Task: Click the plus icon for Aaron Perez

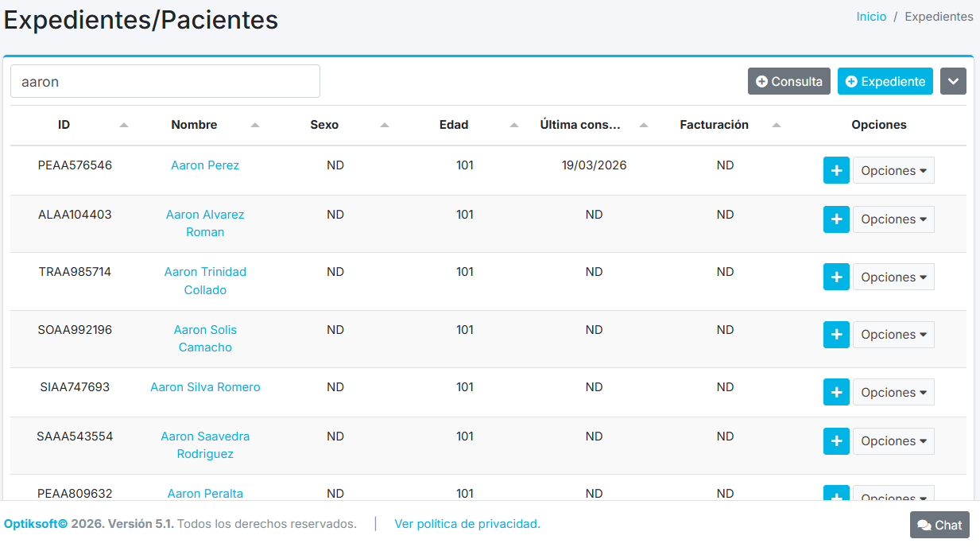Action: pyautogui.click(x=836, y=170)
